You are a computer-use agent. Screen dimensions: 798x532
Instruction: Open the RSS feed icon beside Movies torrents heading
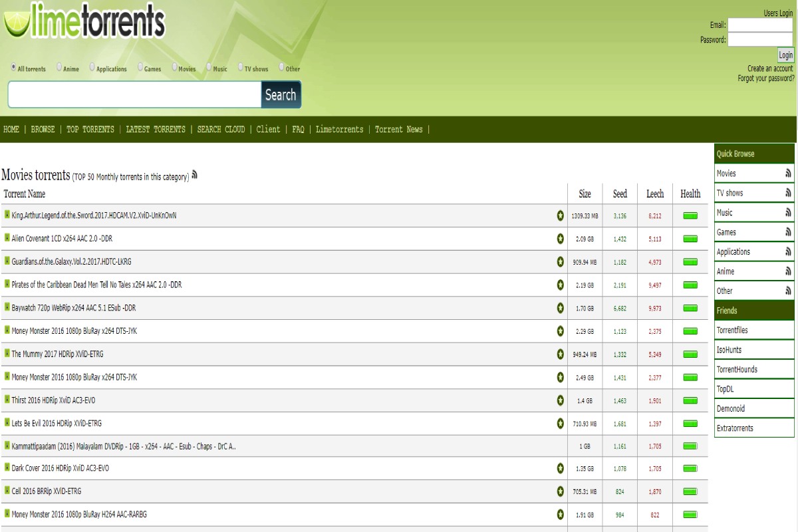coord(195,176)
